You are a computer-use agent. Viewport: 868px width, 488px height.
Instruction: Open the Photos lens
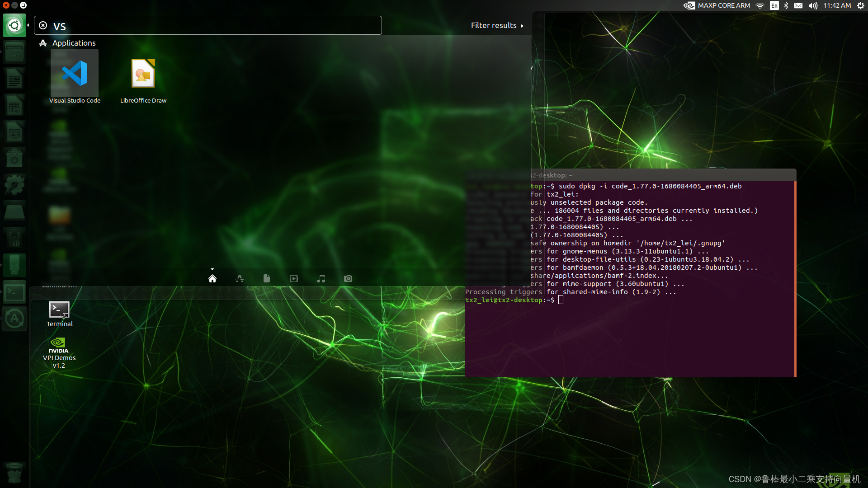[348, 278]
